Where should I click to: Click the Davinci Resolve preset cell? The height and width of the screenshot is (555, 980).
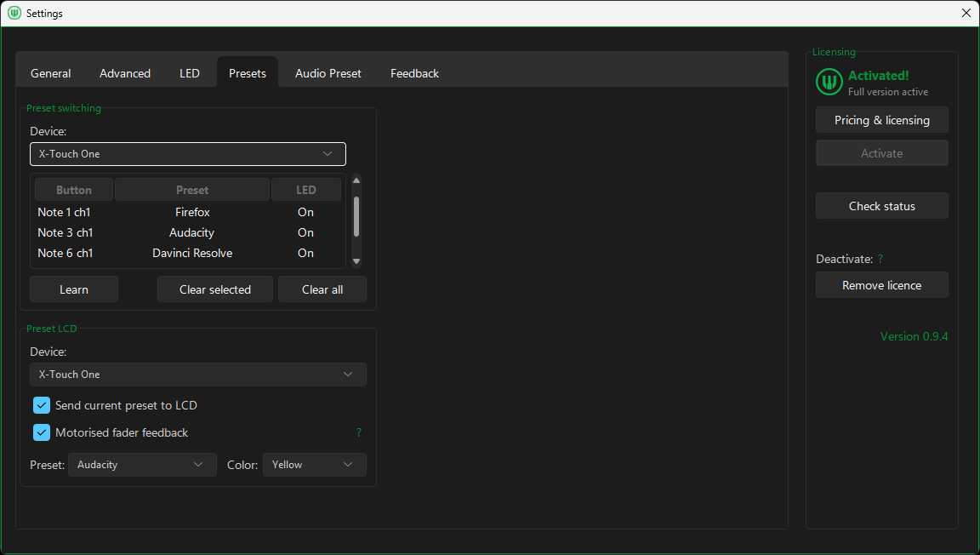pyautogui.click(x=192, y=254)
